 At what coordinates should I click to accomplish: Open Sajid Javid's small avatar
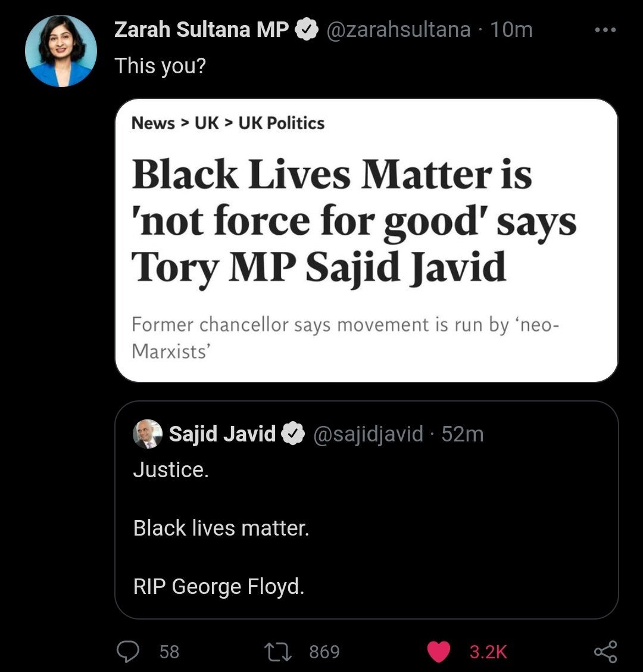click(147, 434)
